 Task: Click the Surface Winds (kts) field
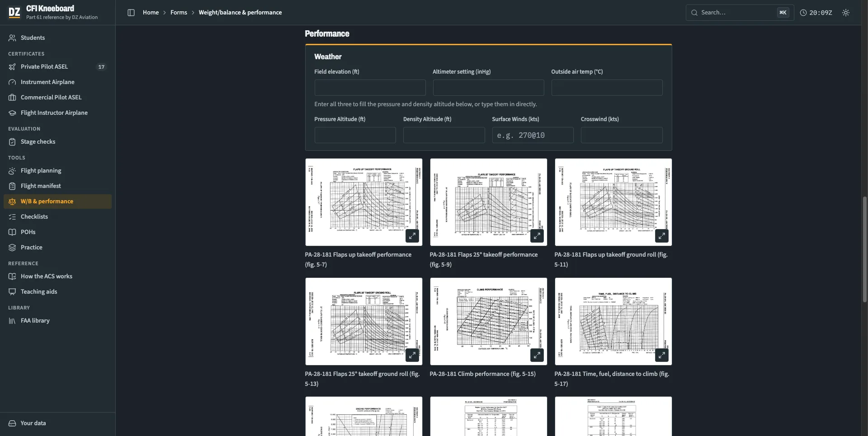533,135
